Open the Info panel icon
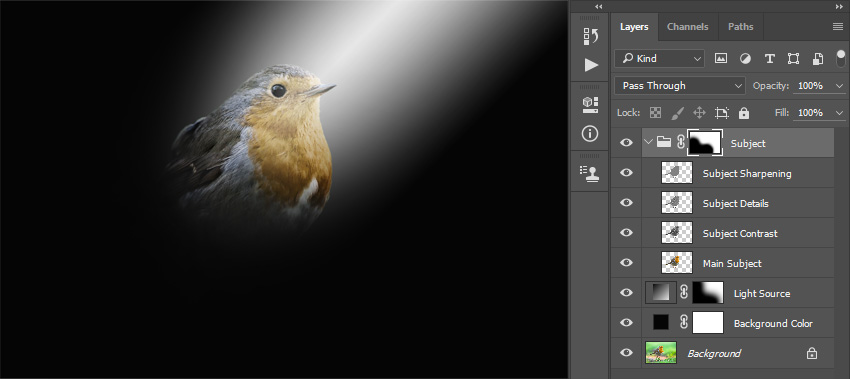Viewport: 850px width, 379px height. pyautogui.click(x=590, y=133)
